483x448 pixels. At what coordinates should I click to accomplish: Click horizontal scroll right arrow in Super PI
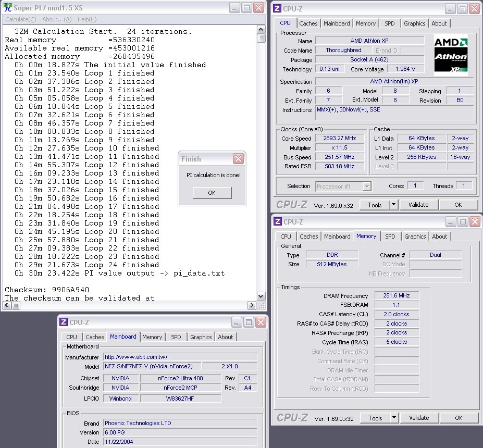[x=252, y=305]
